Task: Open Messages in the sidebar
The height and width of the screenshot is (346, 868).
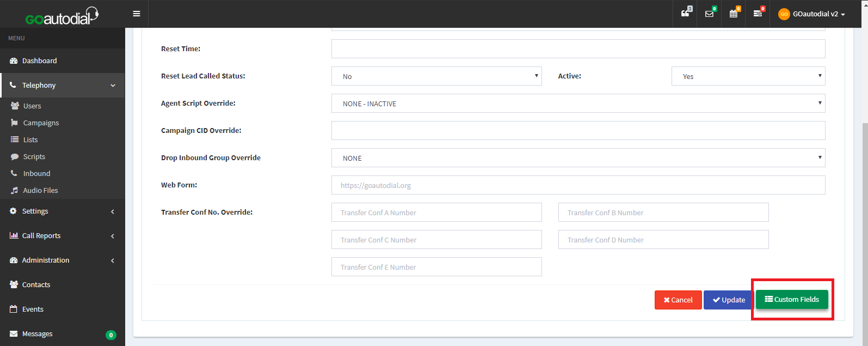Action: click(63, 333)
